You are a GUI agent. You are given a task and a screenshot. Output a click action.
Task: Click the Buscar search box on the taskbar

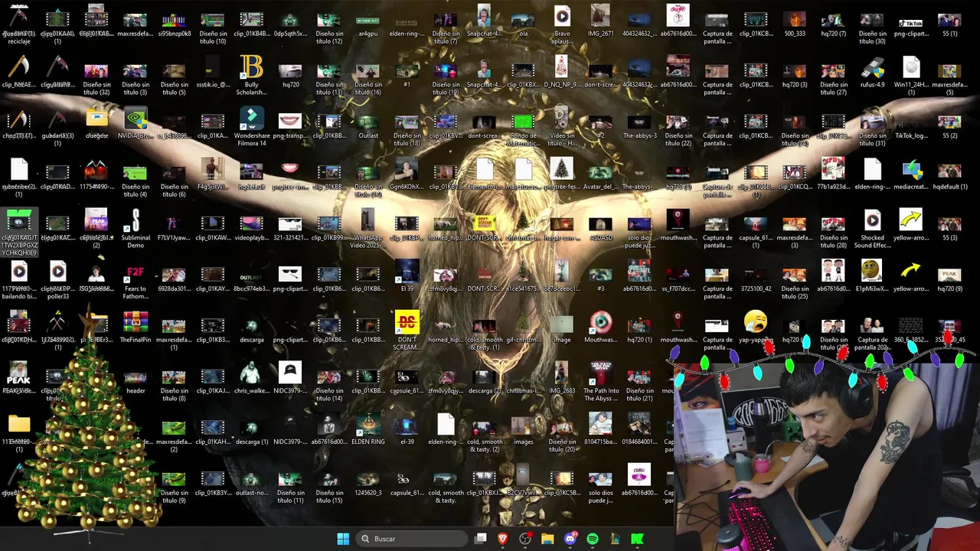tap(413, 539)
